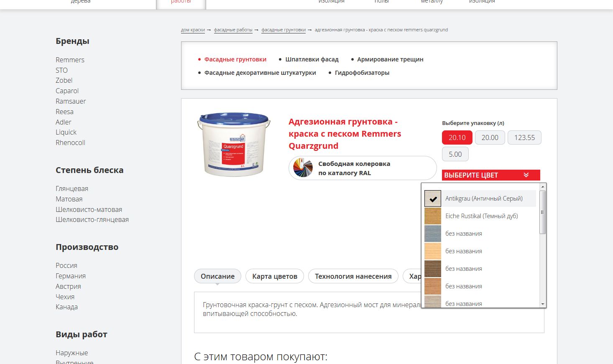This screenshot has width=613, height=364.
Task: Open the RAL free tinting catalog button
Action: coord(363,168)
